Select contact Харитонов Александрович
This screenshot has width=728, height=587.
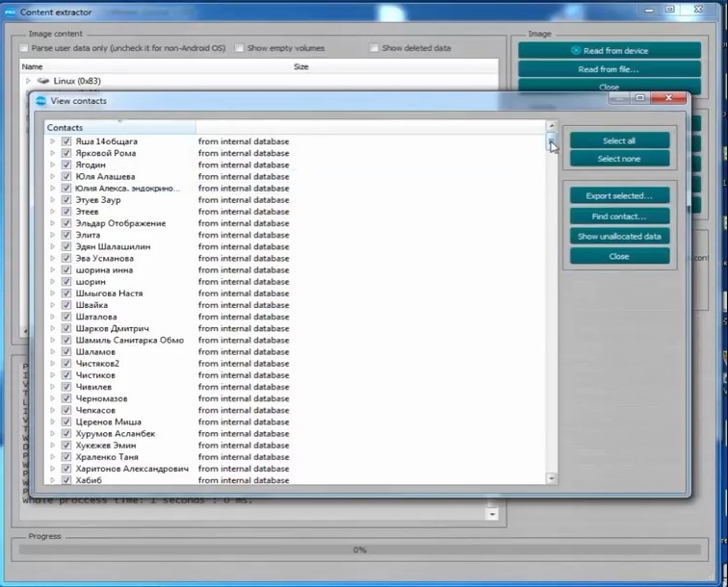[x=132, y=469]
